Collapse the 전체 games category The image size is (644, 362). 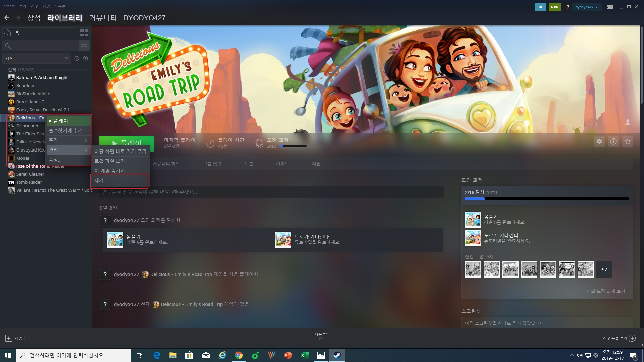point(5,70)
